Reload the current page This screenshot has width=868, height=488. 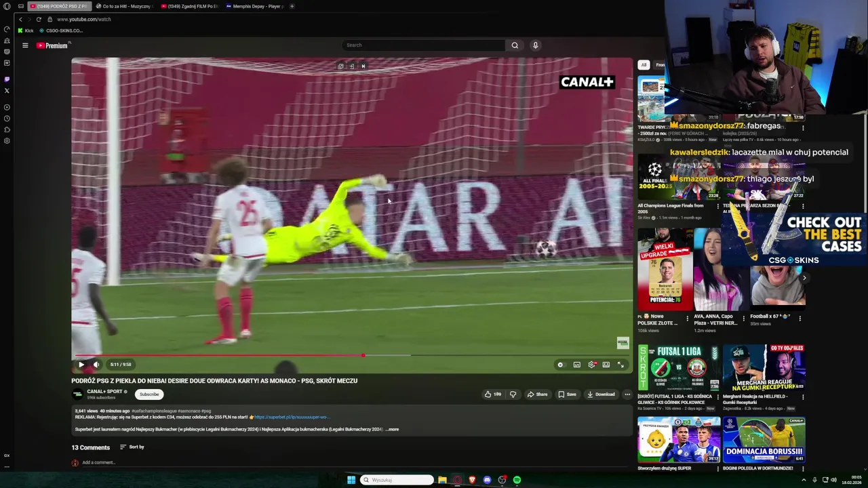[x=39, y=20]
